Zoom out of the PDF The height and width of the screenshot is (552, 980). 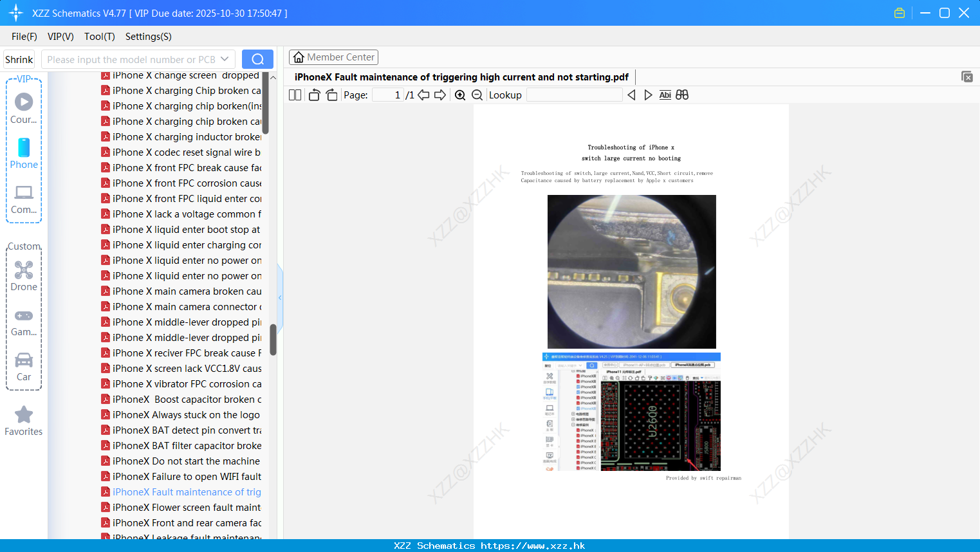pos(477,95)
